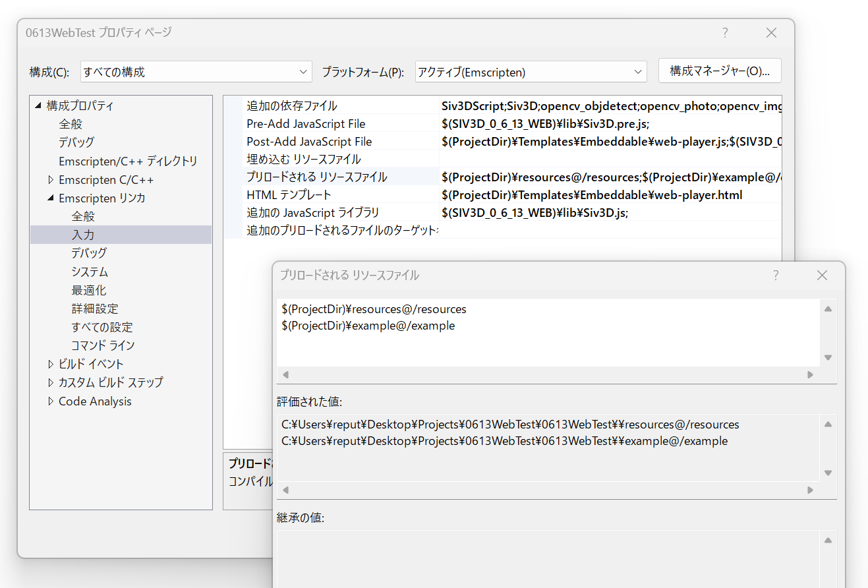Open the 構成(C) configuration dropdown
This screenshot has width=868, height=588.
click(x=196, y=72)
